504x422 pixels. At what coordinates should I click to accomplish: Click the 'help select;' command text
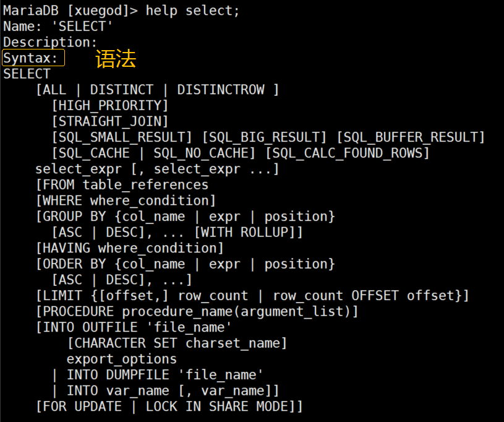(192, 11)
